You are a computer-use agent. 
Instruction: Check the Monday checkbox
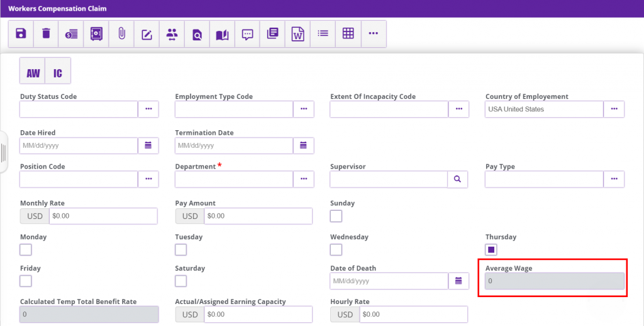[x=25, y=250]
